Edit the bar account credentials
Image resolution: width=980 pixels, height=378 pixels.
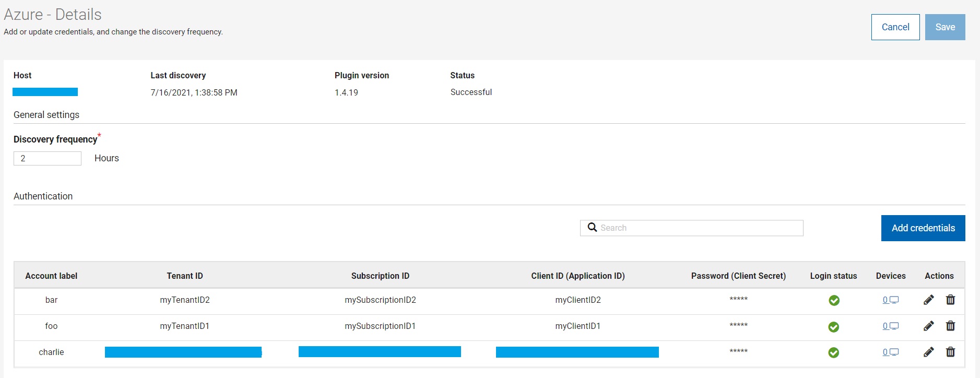pyautogui.click(x=928, y=300)
